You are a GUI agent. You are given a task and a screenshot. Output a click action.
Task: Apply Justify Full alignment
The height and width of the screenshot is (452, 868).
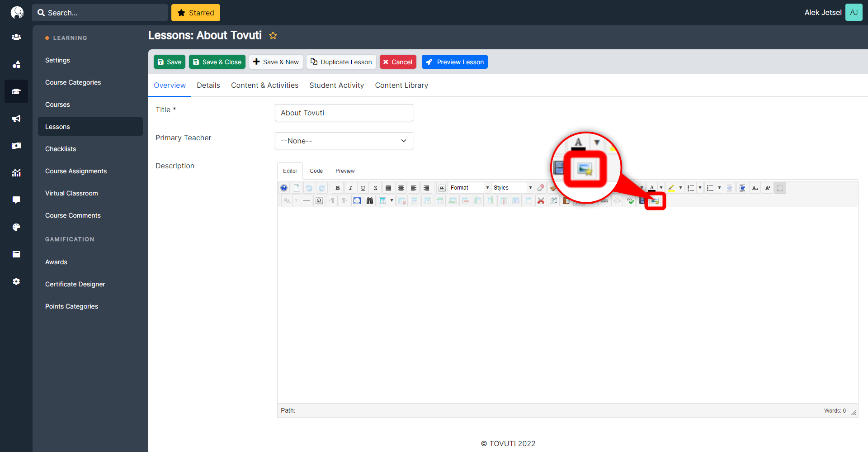click(388, 188)
